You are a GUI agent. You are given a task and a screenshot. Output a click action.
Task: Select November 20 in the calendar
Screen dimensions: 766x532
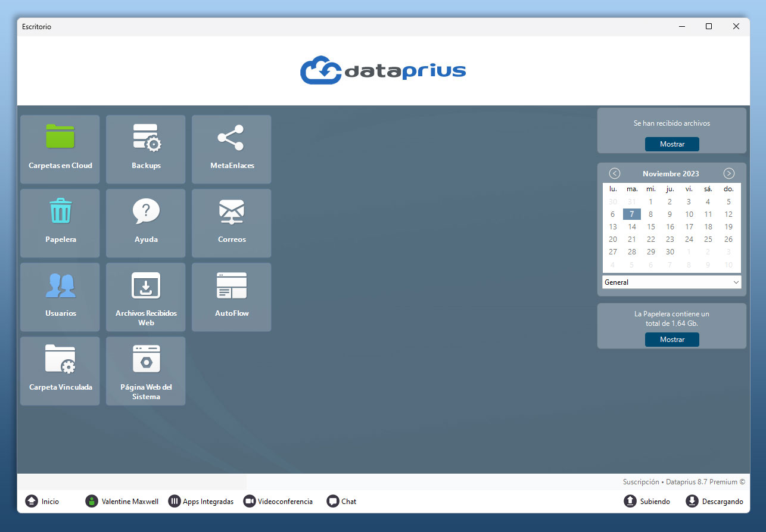click(x=613, y=239)
